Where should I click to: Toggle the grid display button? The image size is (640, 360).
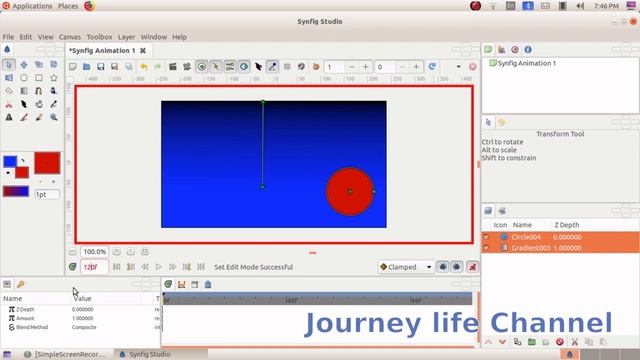287,67
